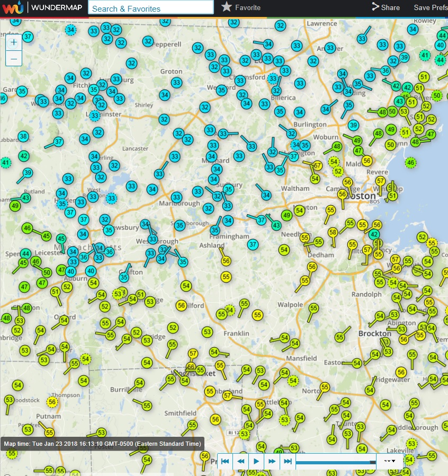Step back with the rewind button

coord(241,462)
